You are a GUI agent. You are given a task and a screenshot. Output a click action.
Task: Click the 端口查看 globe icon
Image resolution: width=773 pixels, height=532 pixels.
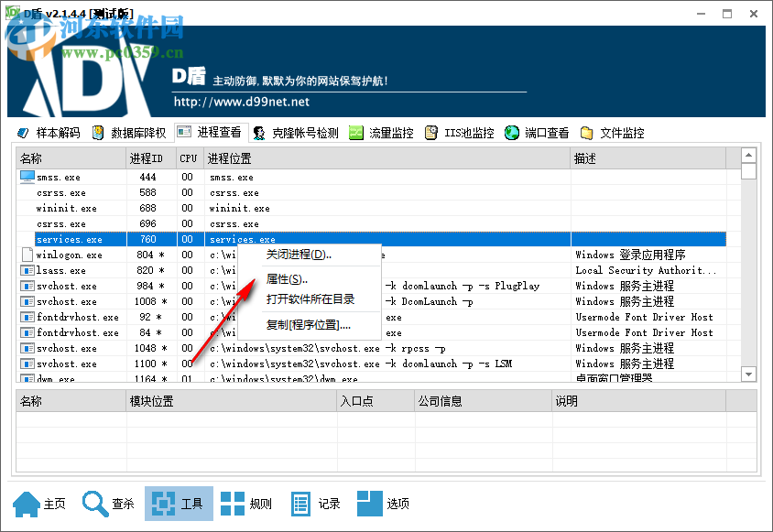[x=512, y=133]
